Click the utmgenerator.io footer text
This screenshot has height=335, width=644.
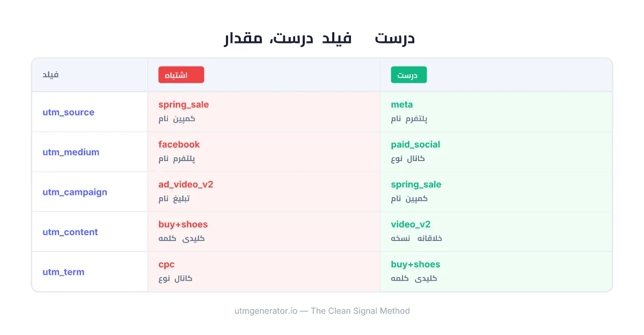tap(322, 311)
